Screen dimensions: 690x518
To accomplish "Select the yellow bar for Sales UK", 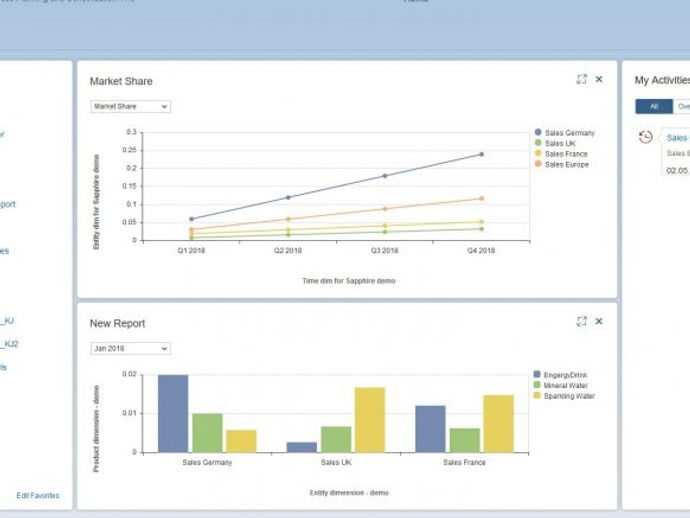I will [x=370, y=420].
